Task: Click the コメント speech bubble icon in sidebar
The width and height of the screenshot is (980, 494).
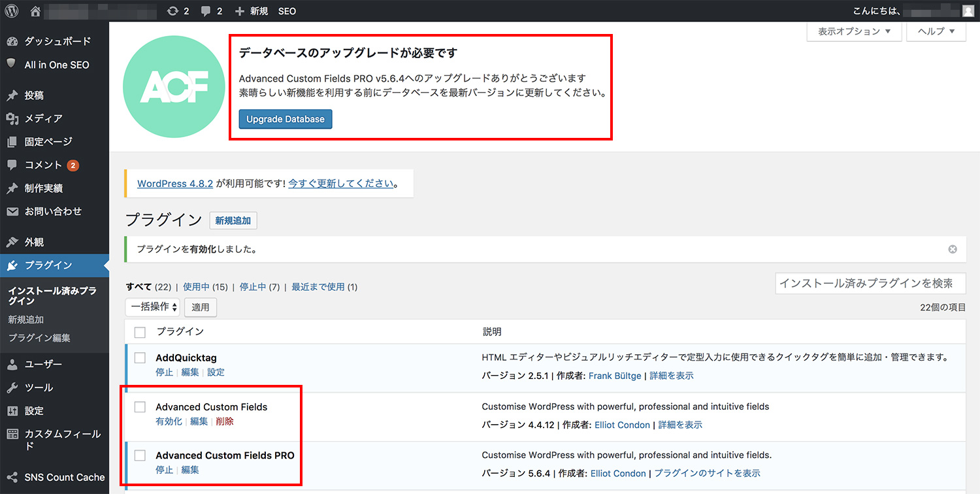Action: pyautogui.click(x=12, y=165)
